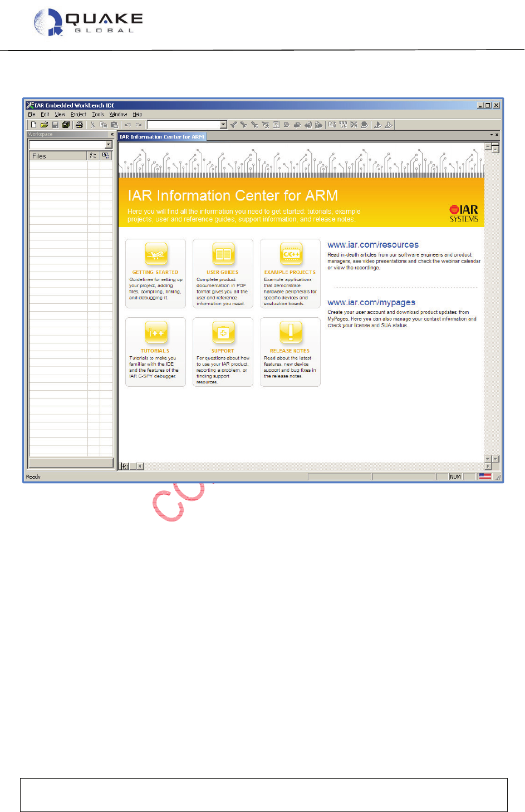Click the Cut scissors icon

tap(92, 125)
